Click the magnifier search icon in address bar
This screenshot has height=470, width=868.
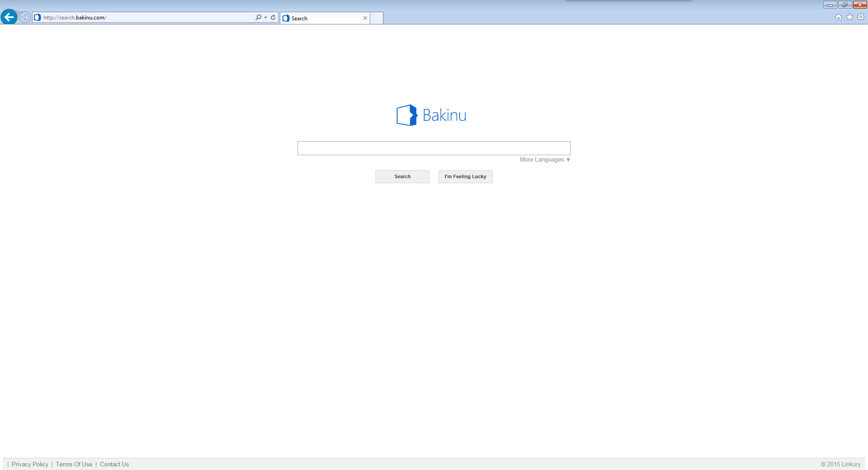[258, 17]
